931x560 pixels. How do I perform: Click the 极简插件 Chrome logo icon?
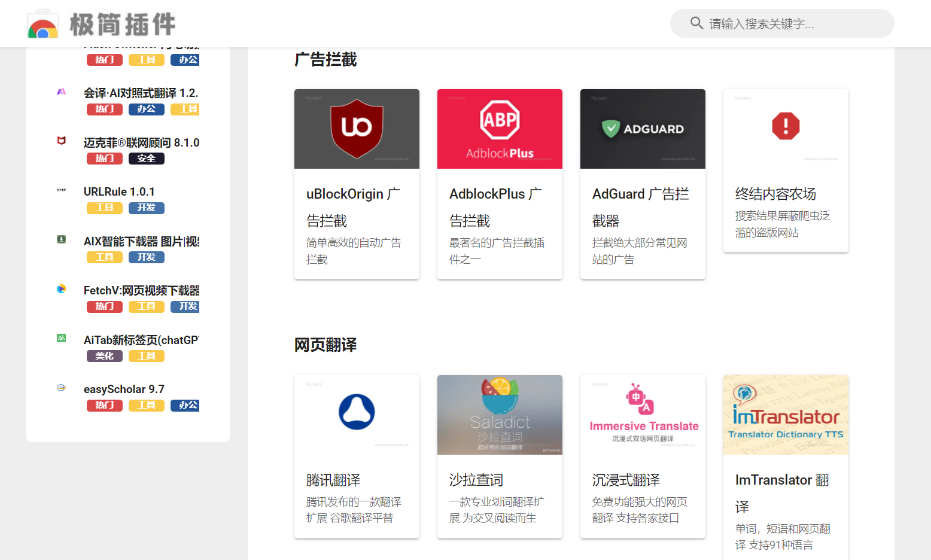(42, 26)
